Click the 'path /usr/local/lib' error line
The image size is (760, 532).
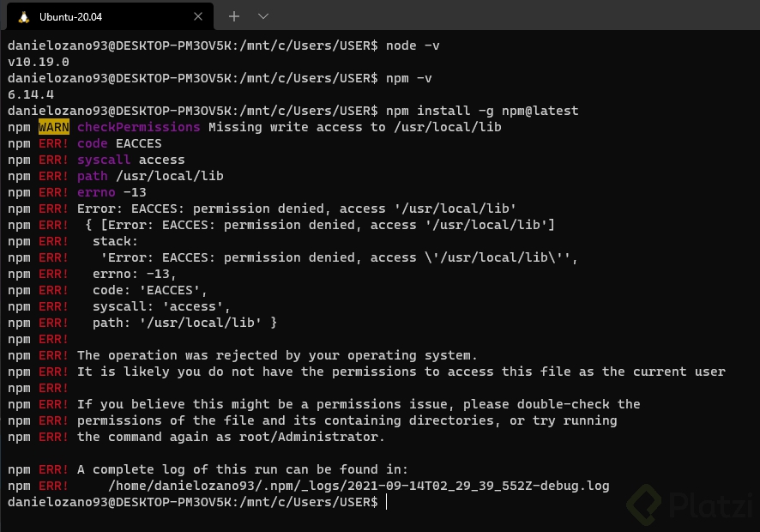(150, 176)
